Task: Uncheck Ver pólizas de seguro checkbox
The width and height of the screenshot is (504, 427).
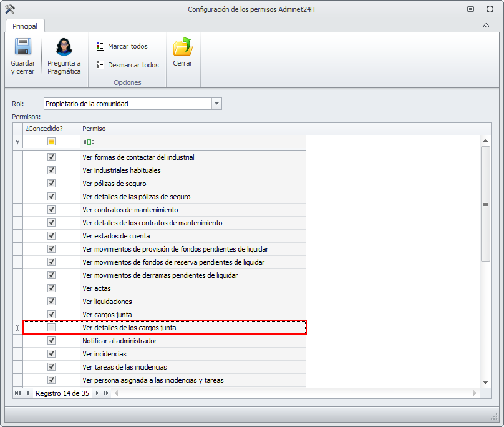Action: tap(51, 184)
